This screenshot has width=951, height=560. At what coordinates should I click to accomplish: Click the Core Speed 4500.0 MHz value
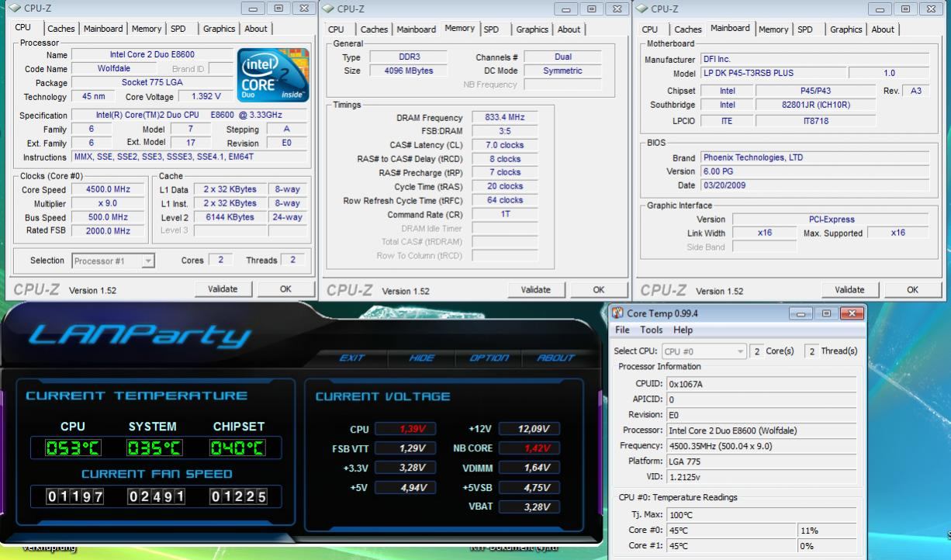(108, 189)
